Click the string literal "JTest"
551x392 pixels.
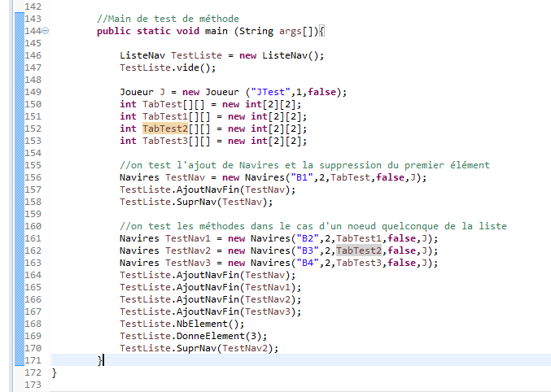pos(270,92)
